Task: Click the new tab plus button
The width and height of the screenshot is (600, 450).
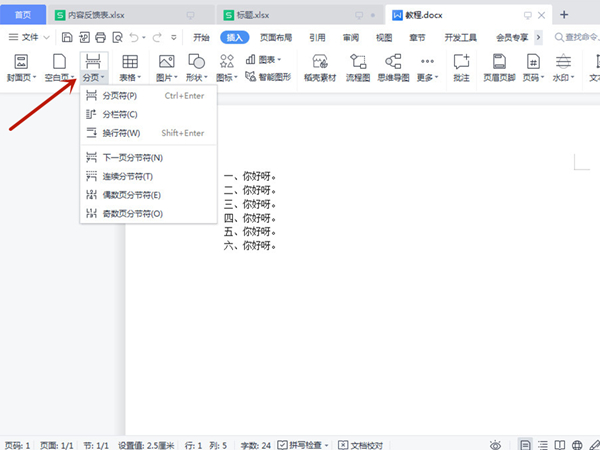Action: [564, 15]
